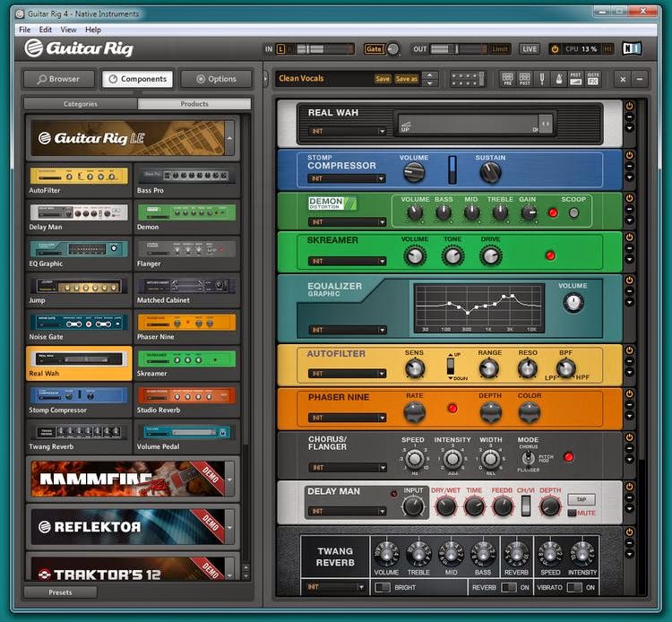Choose the Studio Reverb component

(x=186, y=400)
